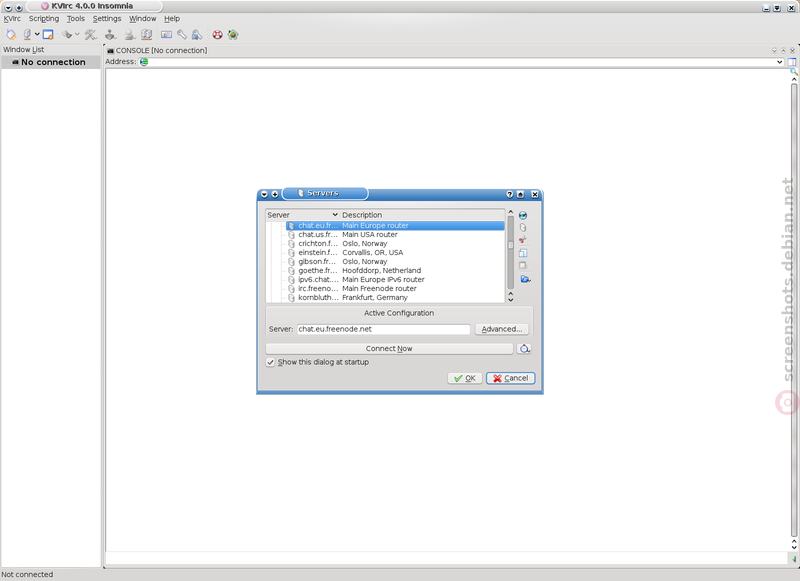Image resolution: width=800 pixels, height=581 pixels.
Task: Open the KVIrc menu
Action: (12, 19)
